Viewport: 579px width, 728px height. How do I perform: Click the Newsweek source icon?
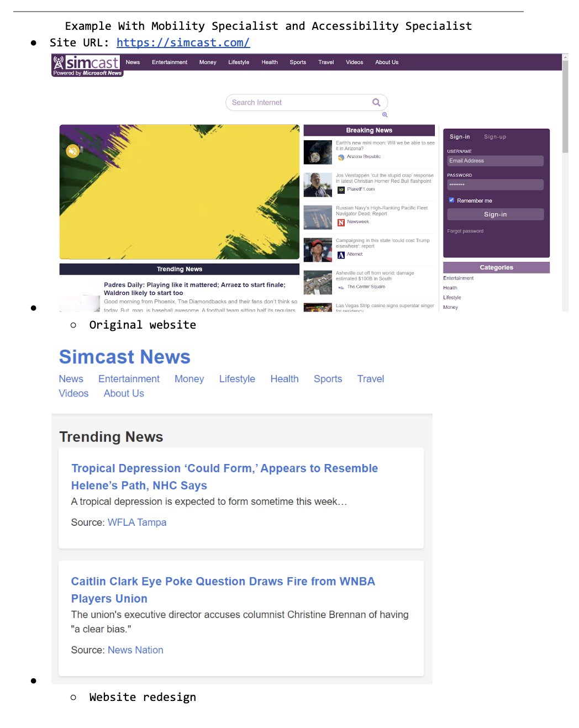[341, 223]
